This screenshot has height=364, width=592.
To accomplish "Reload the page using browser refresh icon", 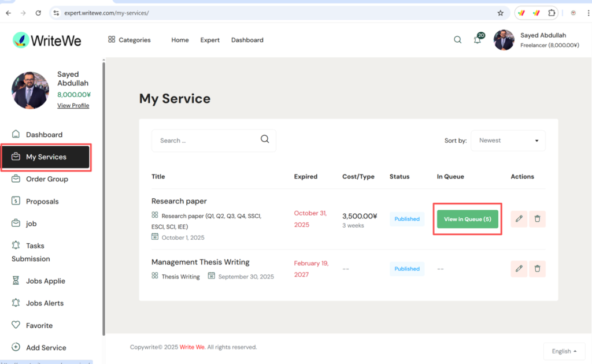I will (x=38, y=13).
